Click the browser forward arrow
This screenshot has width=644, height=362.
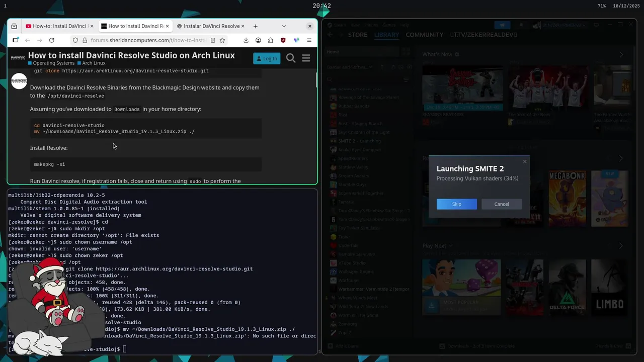[x=39, y=40]
